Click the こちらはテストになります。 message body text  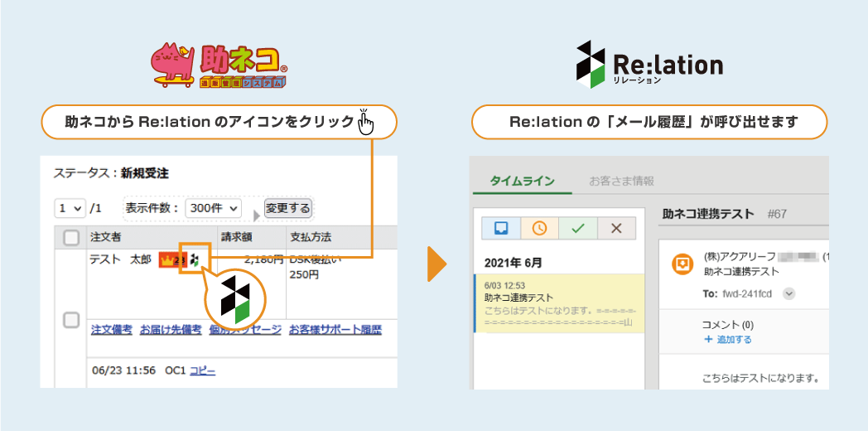click(760, 380)
